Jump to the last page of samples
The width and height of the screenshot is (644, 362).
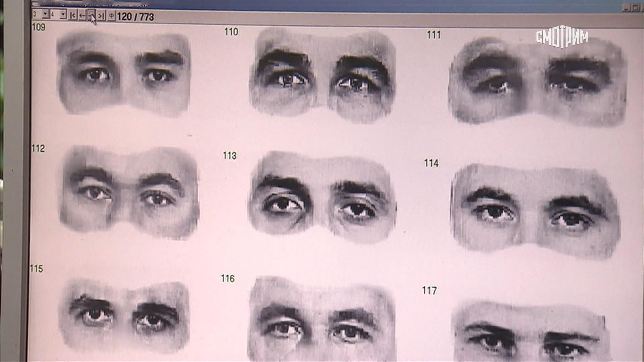click(101, 15)
